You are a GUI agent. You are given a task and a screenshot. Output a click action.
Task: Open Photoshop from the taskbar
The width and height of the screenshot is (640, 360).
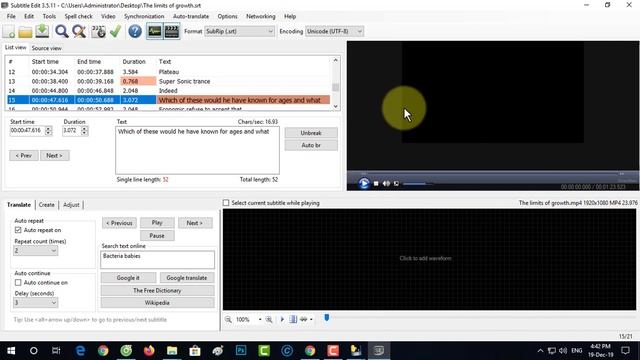[241, 351]
